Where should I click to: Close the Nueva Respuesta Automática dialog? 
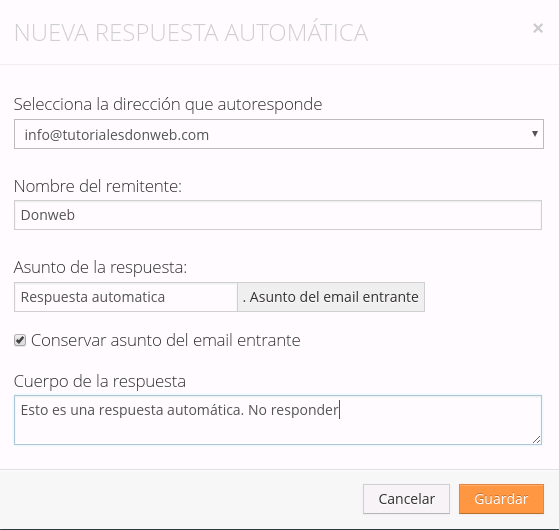[x=538, y=28]
